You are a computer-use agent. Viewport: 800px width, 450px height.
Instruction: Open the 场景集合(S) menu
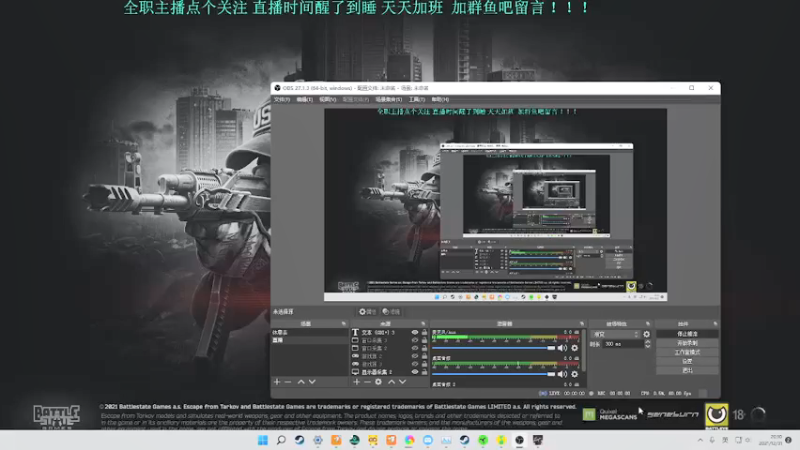click(389, 99)
